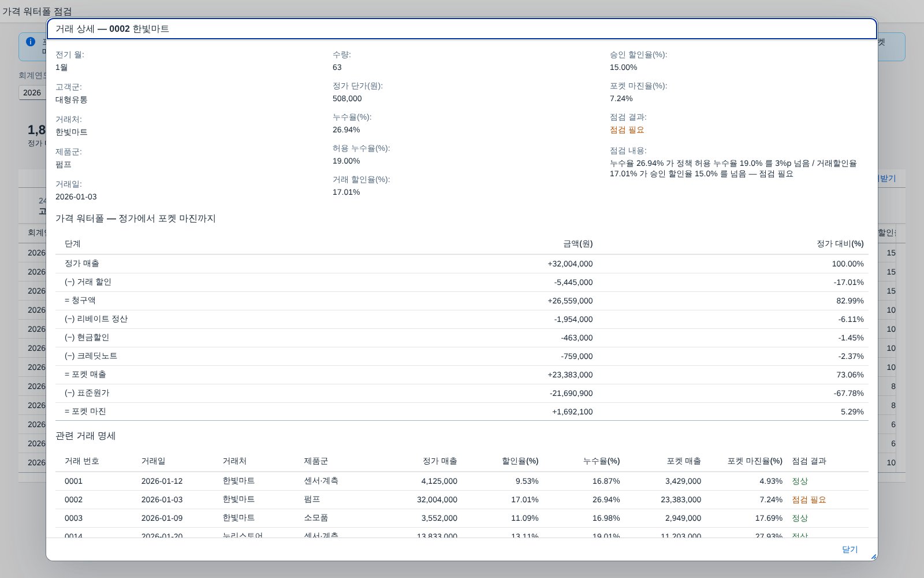Click the 정상 status in row 0001
The image size is (924, 578).
800,481
